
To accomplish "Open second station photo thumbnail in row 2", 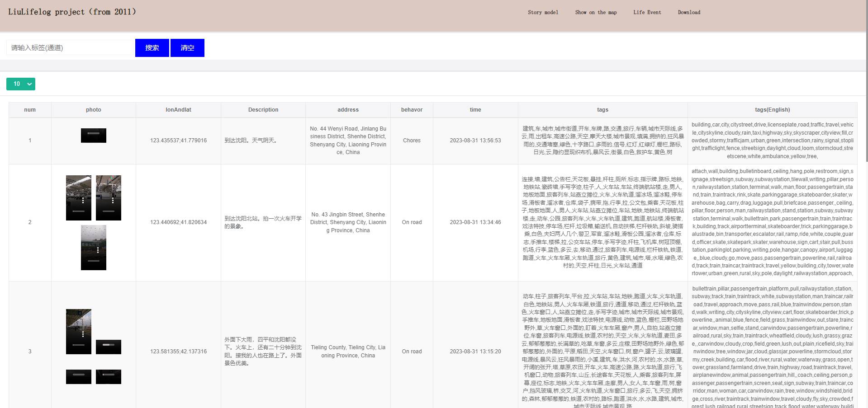I will pos(109,198).
